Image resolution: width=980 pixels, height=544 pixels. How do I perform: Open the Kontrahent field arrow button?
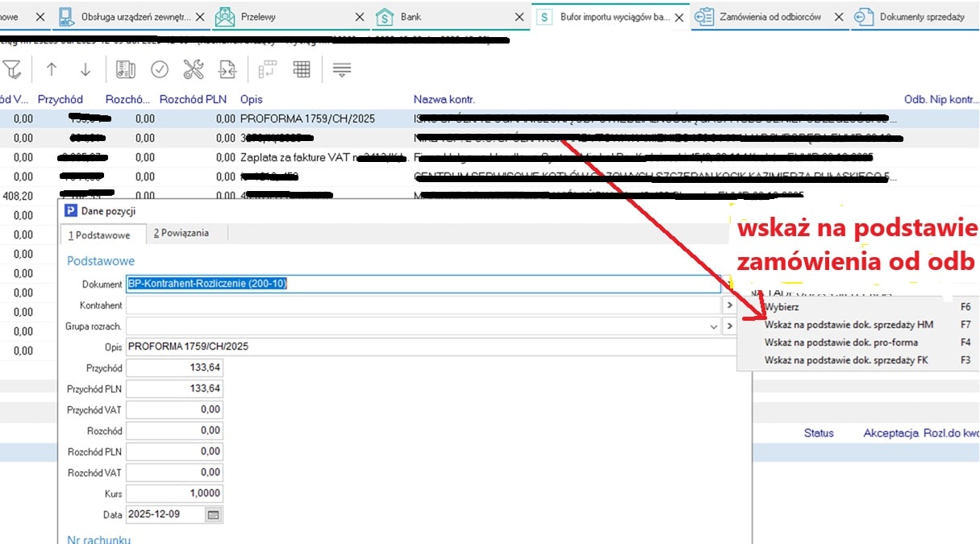[728, 305]
